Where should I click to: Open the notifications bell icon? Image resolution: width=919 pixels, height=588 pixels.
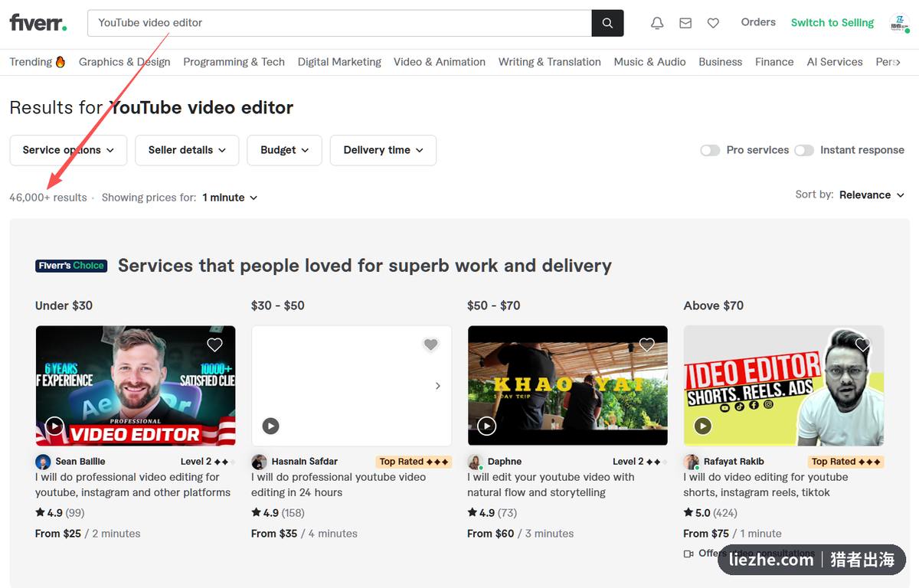click(657, 23)
